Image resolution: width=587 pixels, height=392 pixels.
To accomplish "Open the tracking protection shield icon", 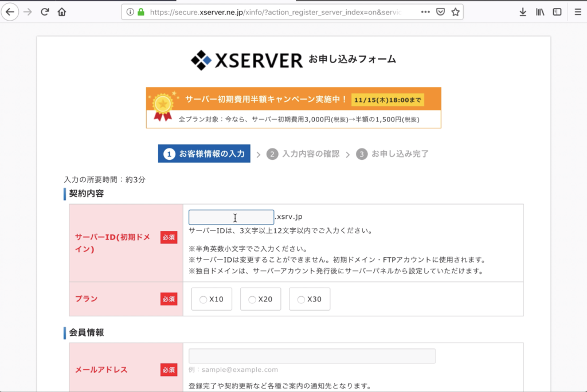I will point(440,11).
